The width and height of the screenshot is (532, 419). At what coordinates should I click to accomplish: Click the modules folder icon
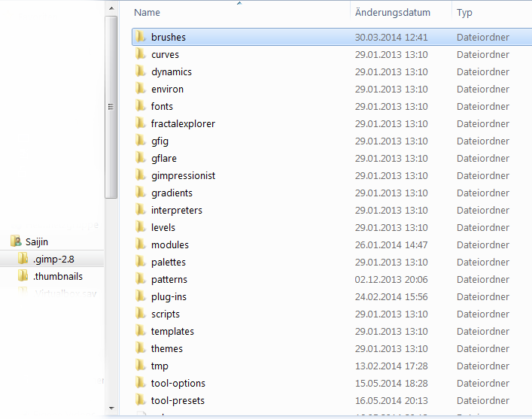pyautogui.click(x=140, y=244)
